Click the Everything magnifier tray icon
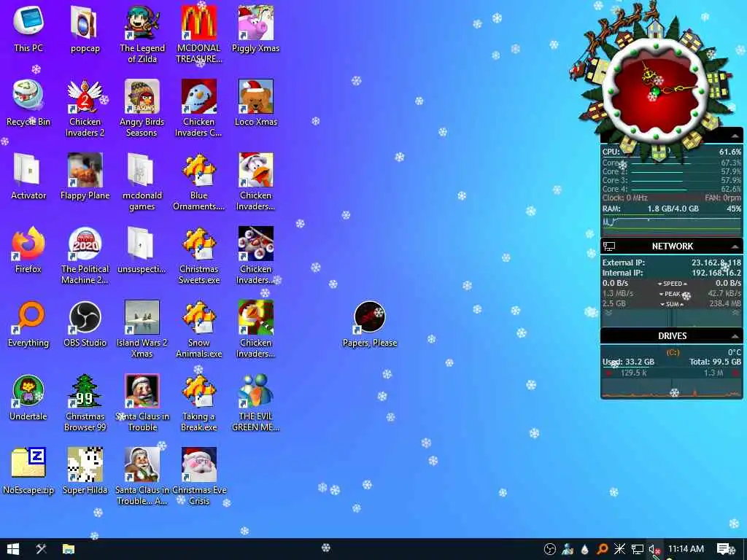The width and height of the screenshot is (747, 560). coord(602,549)
